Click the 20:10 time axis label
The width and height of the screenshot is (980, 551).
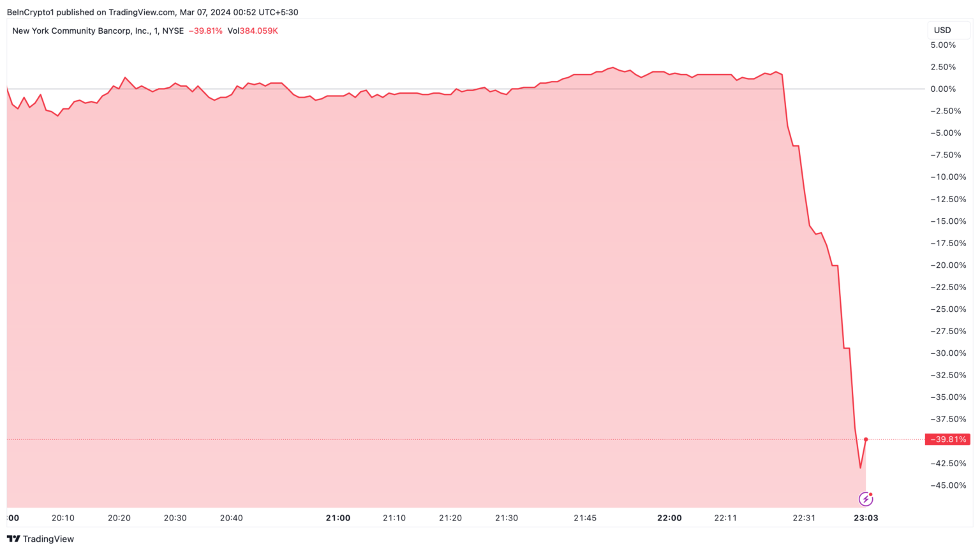click(x=63, y=518)
